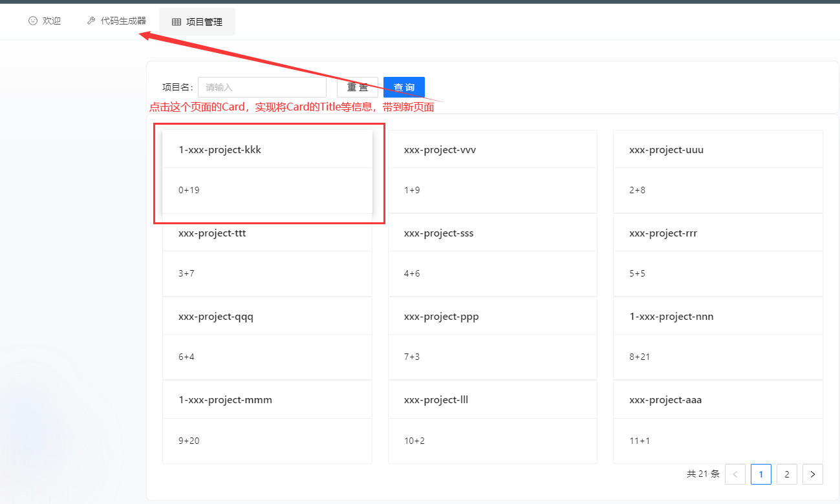Screen dimensions: 840x504
Task: Click the wrench icon beside 代码生成器
Action: (x=91, y=21)
